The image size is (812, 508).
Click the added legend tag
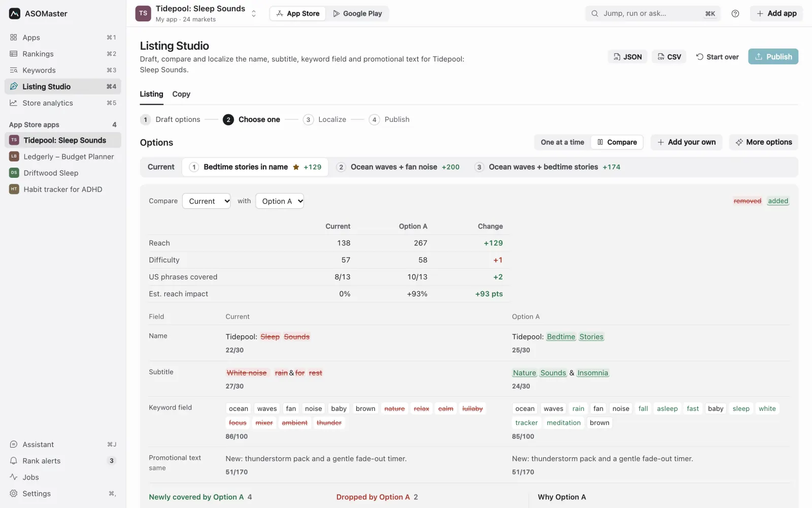click(x=778, y=201)
